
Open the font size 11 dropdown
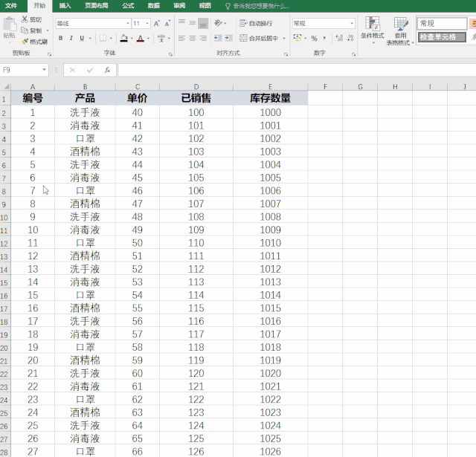(147, 23)
